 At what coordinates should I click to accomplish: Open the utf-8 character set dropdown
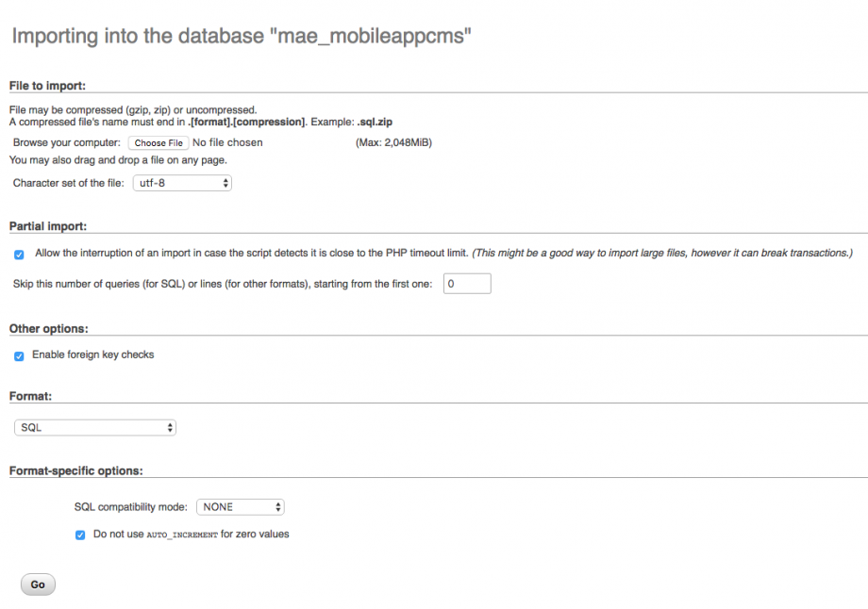pyautogui.click(x=182, y=183)
